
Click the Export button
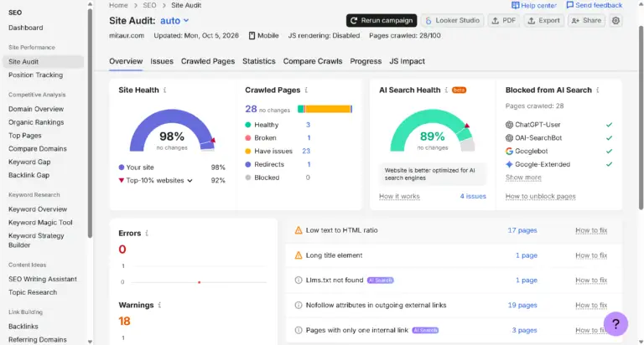click(x=543, y=20)
